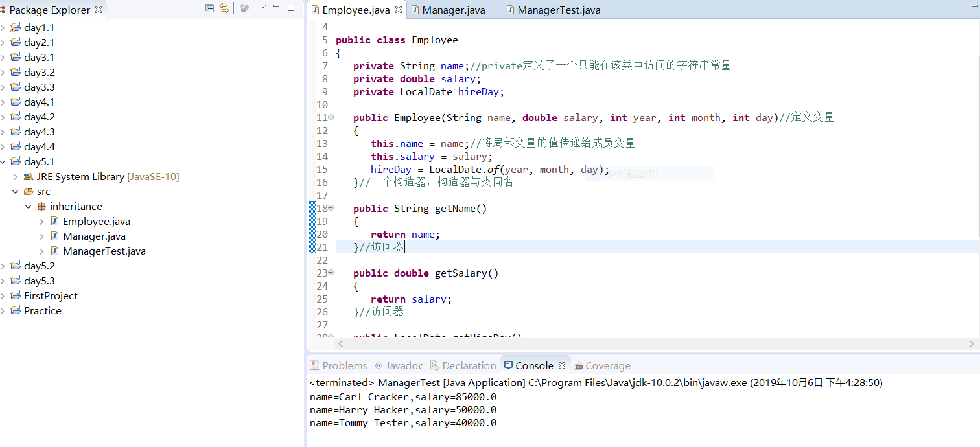The image size is (980, 447).
Task: Minimize the Package Explorer panel
Action: pos(277,6)
